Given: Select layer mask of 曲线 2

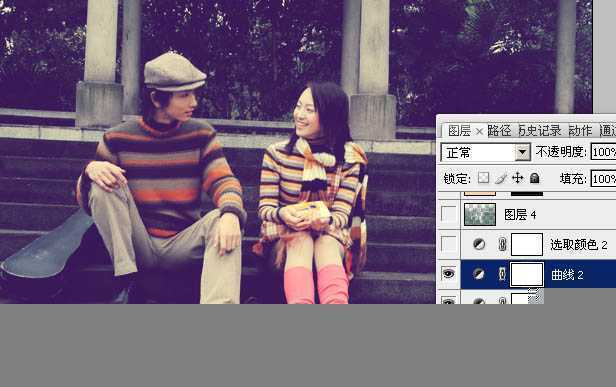Looking at the screenshot, I should (x=527, y=274).
